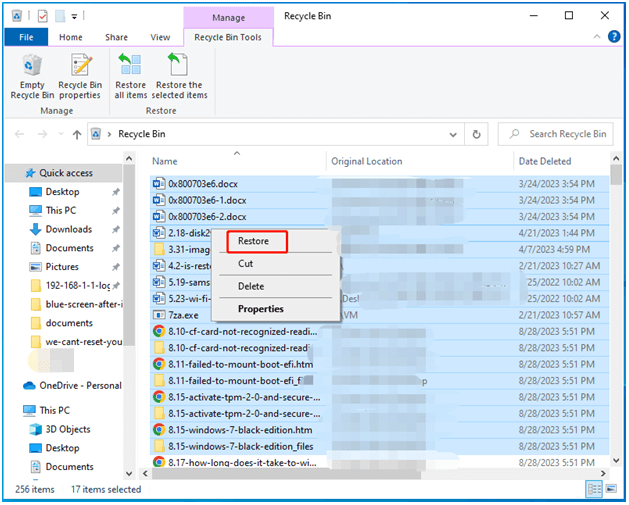The height and width of the screenshot is (505, 629).
Task: Click the Downloads arrow icon in Quick access
Action: tap(35, 229)
